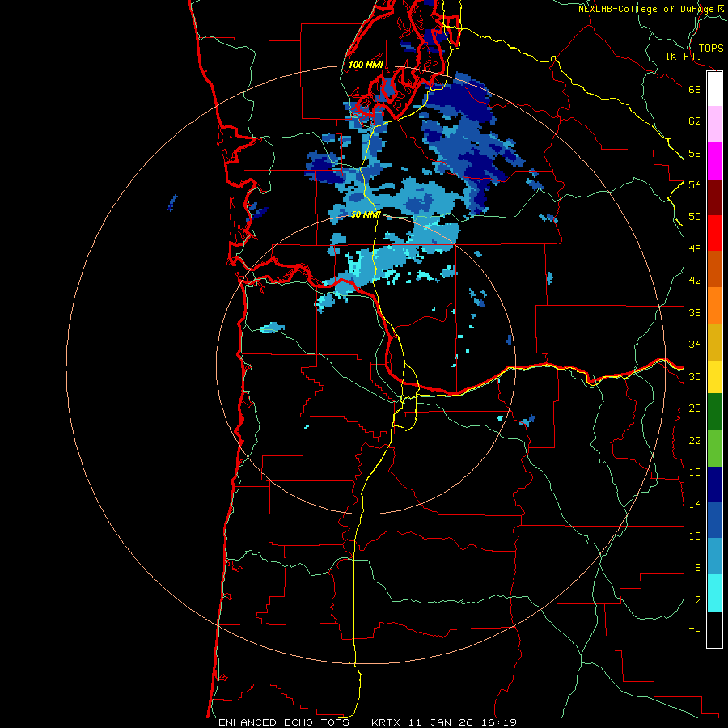The image size is (728, 728).
Task: Click the '11 JAN 26' date text
Action: coord(442,722)
